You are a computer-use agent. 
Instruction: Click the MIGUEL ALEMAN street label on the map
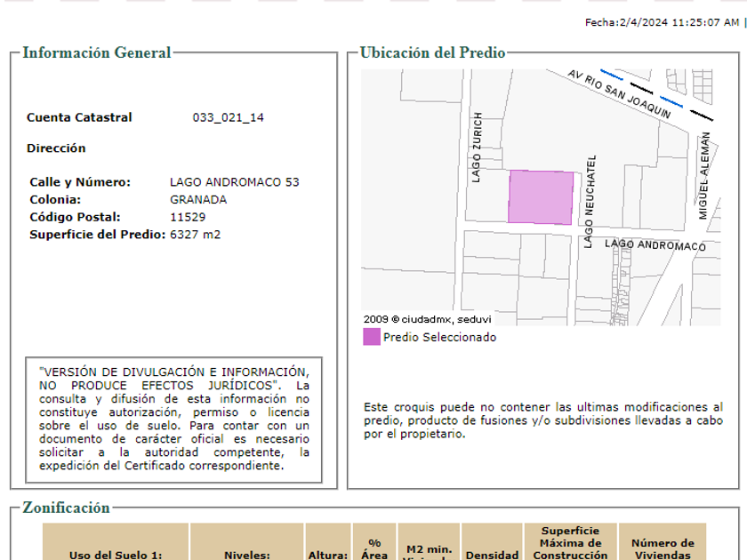[x=703, y=177]
